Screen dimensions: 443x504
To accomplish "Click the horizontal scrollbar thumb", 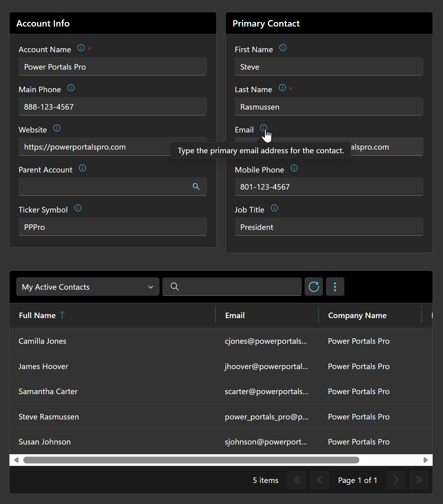I will 191,460.
